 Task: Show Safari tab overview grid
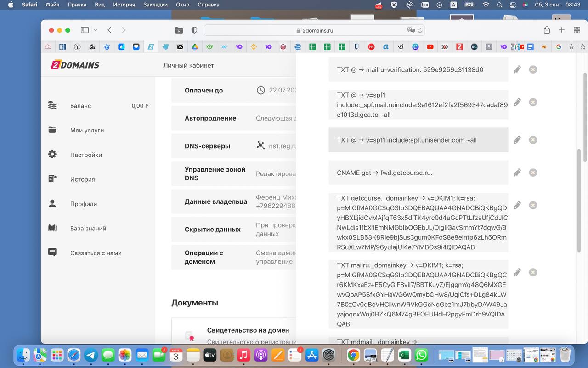(x=577, y=30)
